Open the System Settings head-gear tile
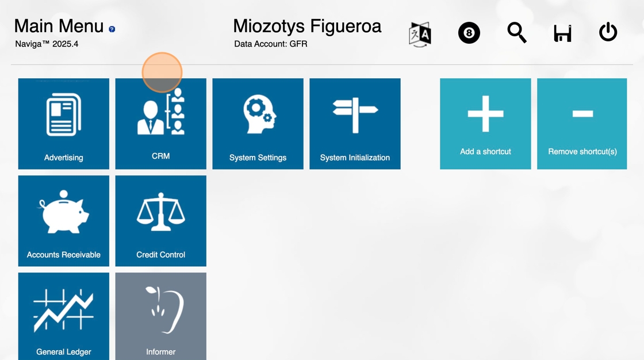Image resolution: width=644 pixels, height=360 pixels. [258, 124]
